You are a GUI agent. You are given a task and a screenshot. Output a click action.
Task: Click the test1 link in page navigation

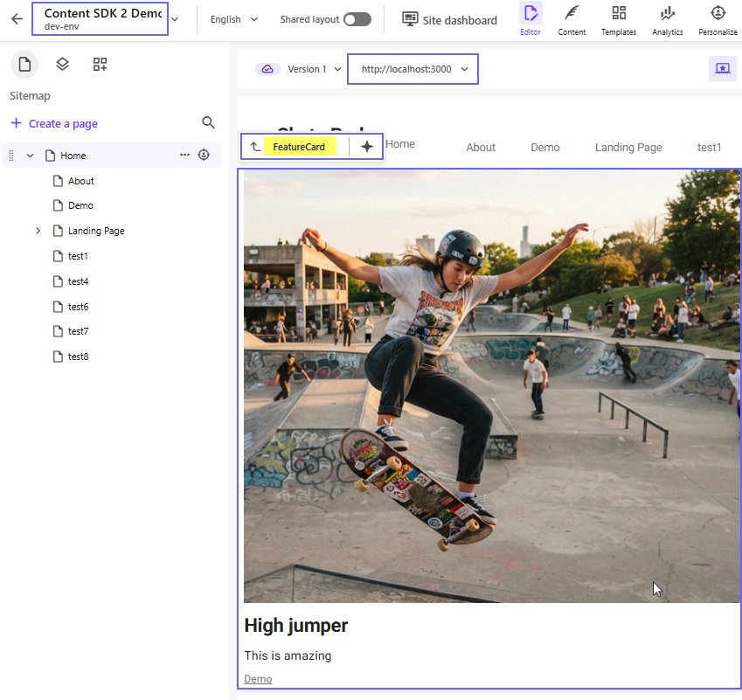tap(709, 147)
